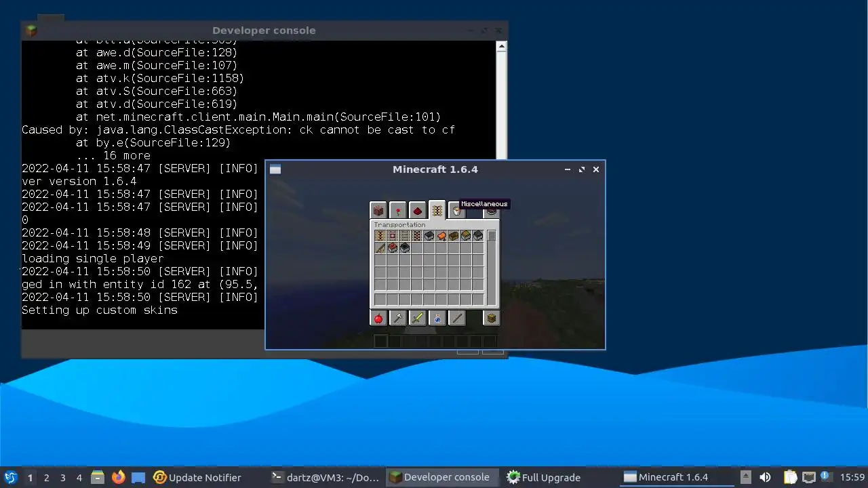The image size is (868, 488).
Task: Launch Firefox from taskbar
Action: point(118,477)
